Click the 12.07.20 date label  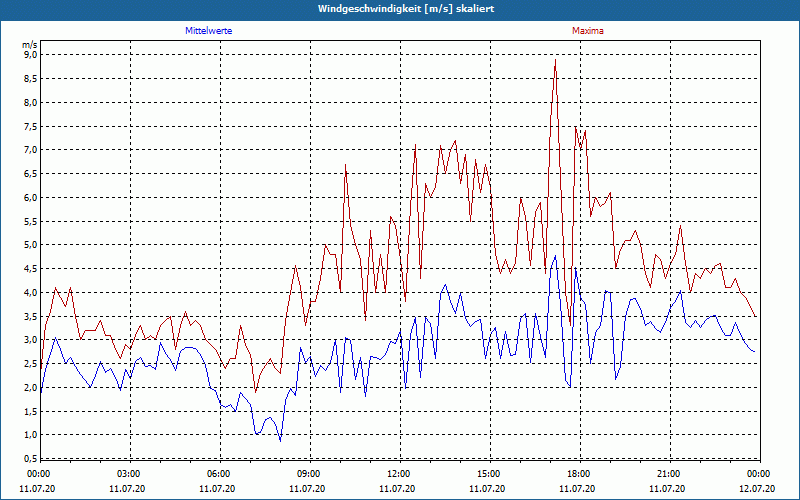click(x=757, y=488)
